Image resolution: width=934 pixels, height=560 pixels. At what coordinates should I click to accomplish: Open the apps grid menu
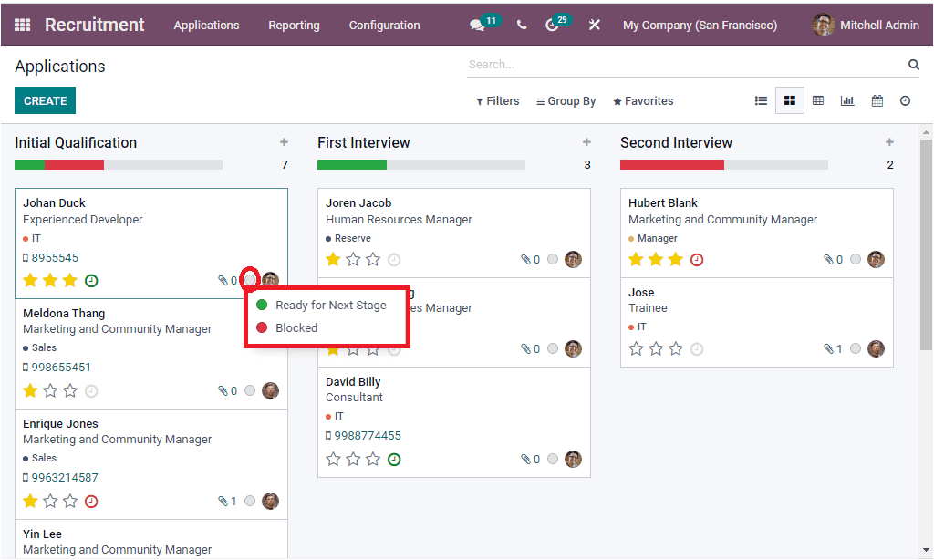(x=22, y=25)
